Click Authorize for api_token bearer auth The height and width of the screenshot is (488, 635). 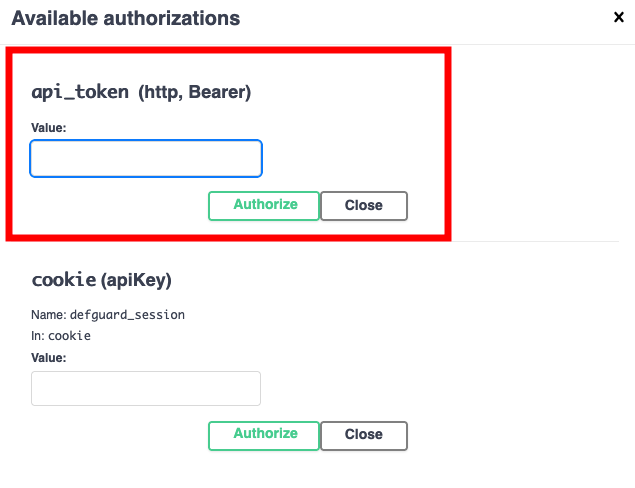click(264, 205)
